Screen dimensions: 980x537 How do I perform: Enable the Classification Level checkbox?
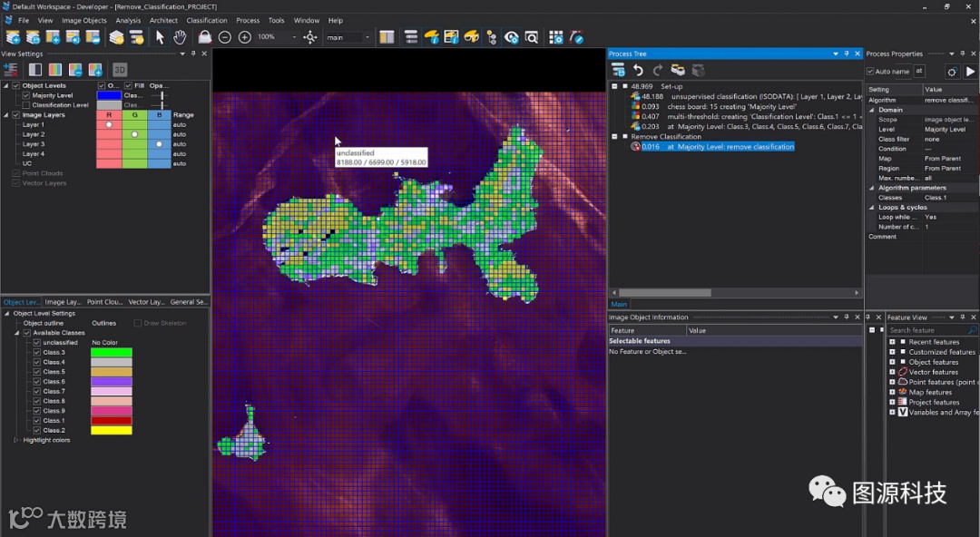point(26,105)
